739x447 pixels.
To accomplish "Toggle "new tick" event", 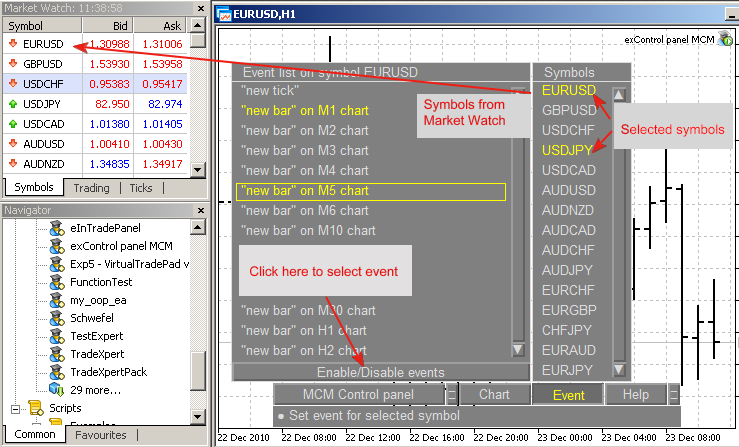I will tap(270, 90).
